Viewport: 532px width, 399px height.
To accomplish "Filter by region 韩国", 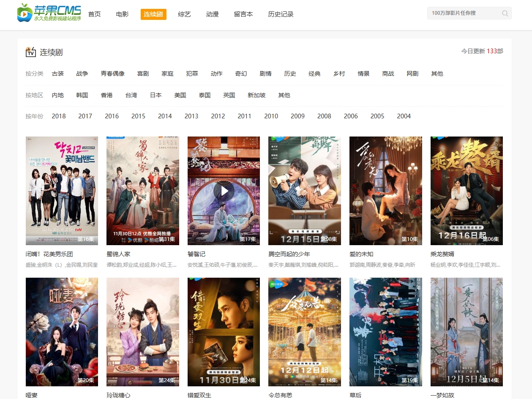I will pos(82,95).
